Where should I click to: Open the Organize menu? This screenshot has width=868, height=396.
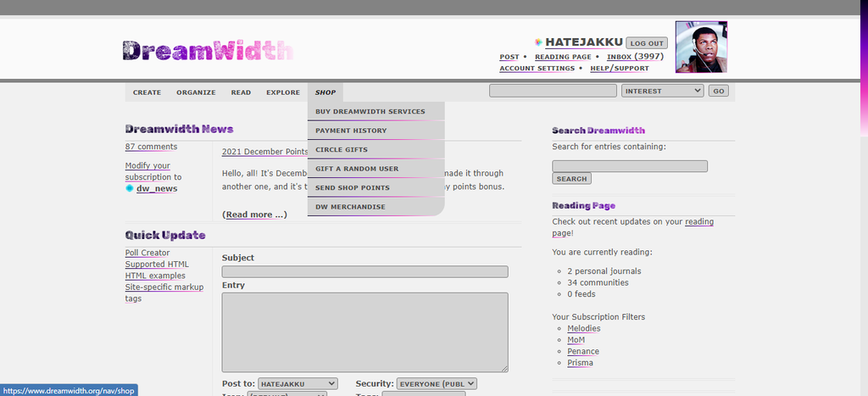tap(196, 92)
